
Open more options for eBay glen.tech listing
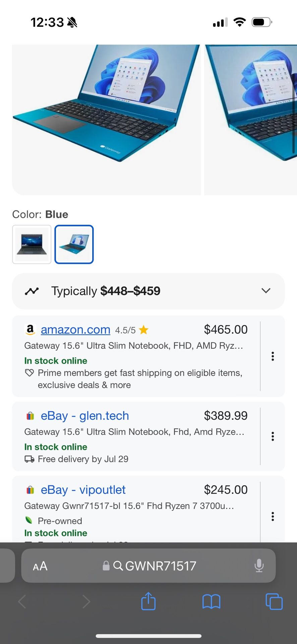point(273,436)
